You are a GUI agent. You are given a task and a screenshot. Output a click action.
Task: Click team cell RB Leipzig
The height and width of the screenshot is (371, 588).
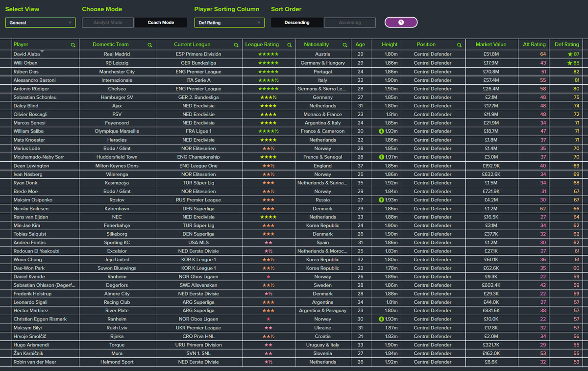pyautogui.click(x=117, y=63)
